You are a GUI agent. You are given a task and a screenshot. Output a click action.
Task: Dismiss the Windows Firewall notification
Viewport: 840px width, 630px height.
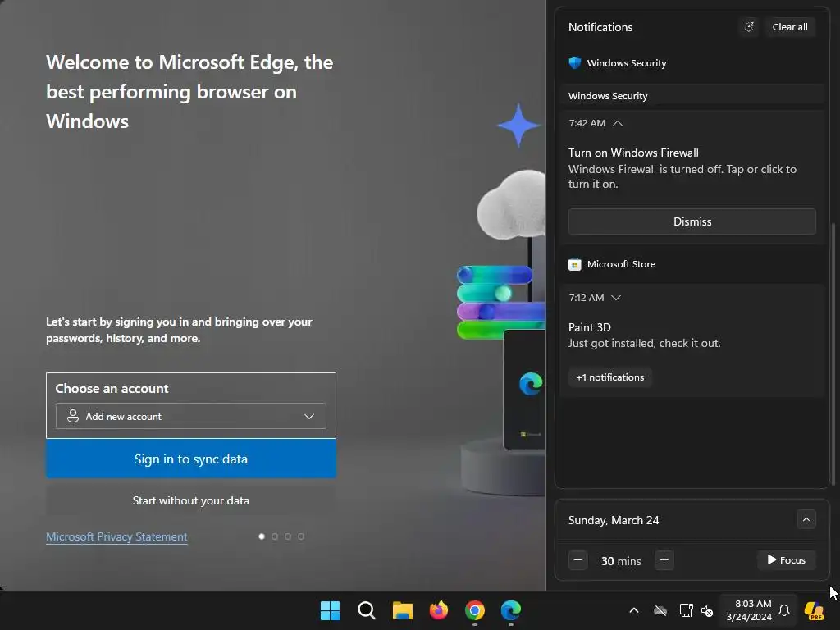pyautogui.click(x=692, y=221)
